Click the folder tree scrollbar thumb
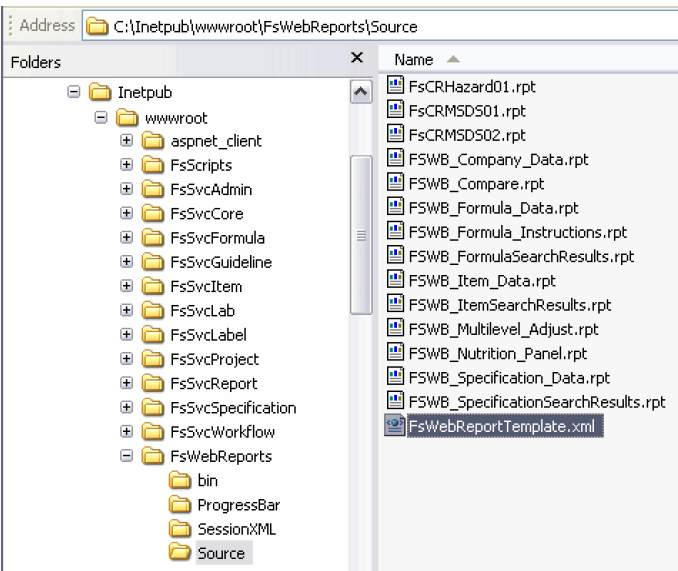The image size is (678, 571). click(361, 235)
